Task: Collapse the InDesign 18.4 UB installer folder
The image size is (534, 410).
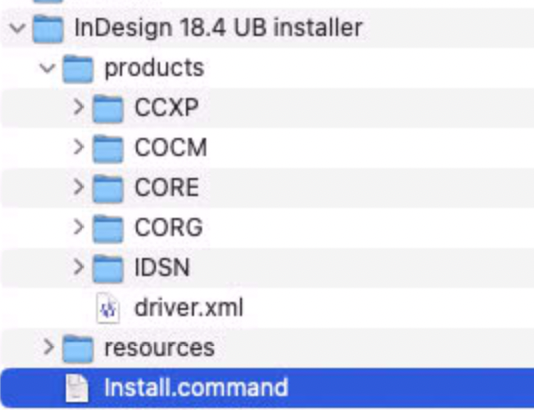Action: (x=17, y=28)
